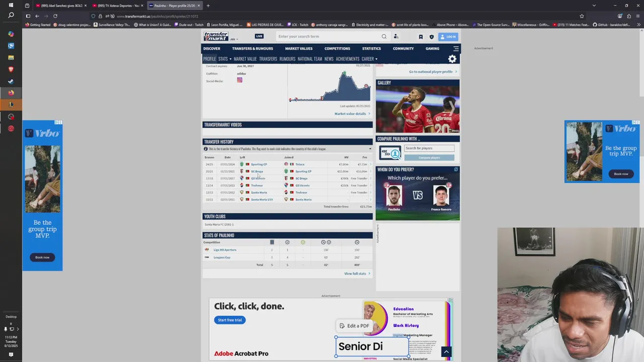644x362 pixels.
Task: Click Start free trial in Adobe ad
Action: 230,320
